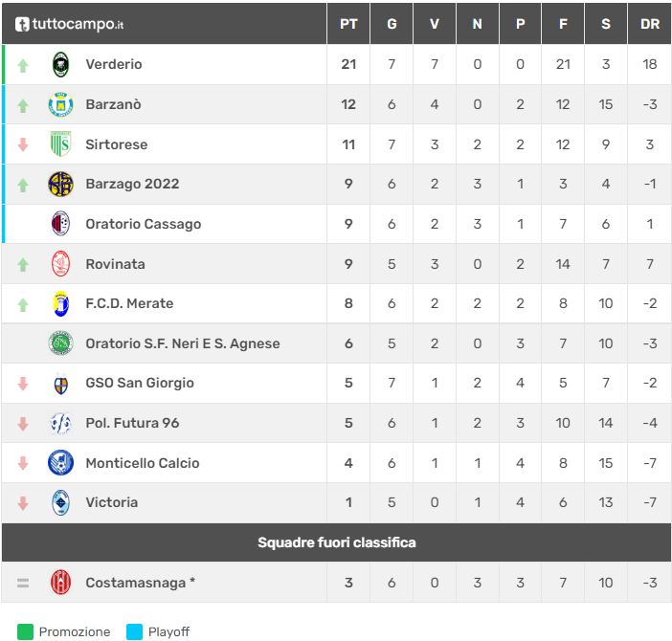Click the green Promozione legend swatch
Viewport: 672px width, 641px height.
tap(25, 631)
